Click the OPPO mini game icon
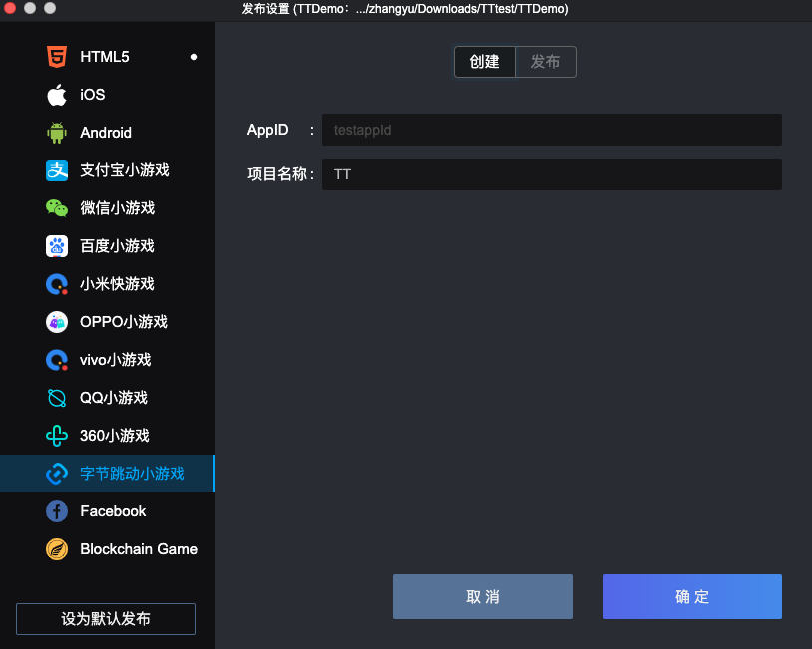The height and width of the screenshot is (649, 812). (57, 322)
